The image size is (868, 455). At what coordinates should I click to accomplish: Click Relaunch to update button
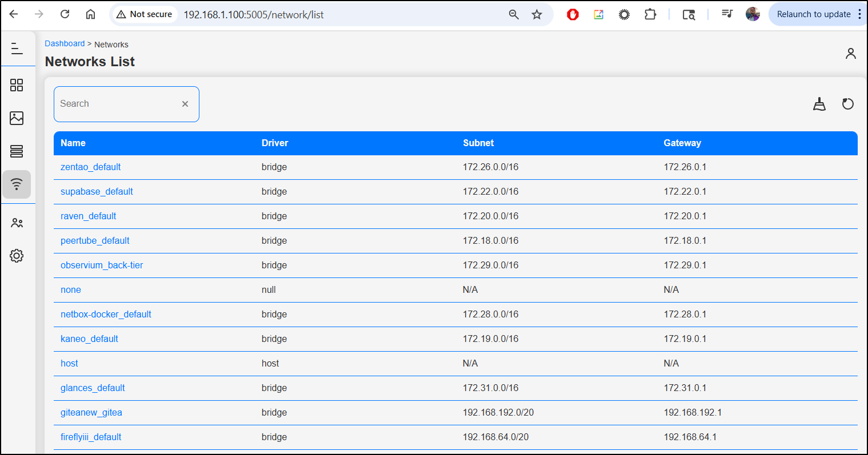pos(814,14)
